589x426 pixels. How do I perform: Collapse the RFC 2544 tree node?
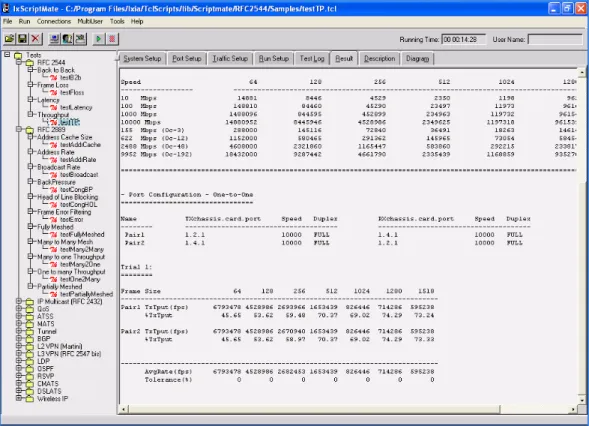[x=19, y=62]
